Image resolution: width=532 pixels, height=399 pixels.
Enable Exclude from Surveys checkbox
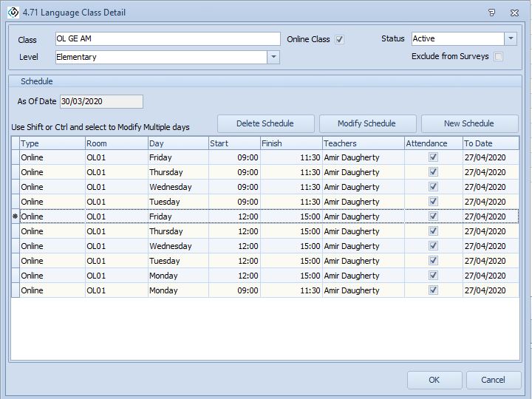pos(499,57)
